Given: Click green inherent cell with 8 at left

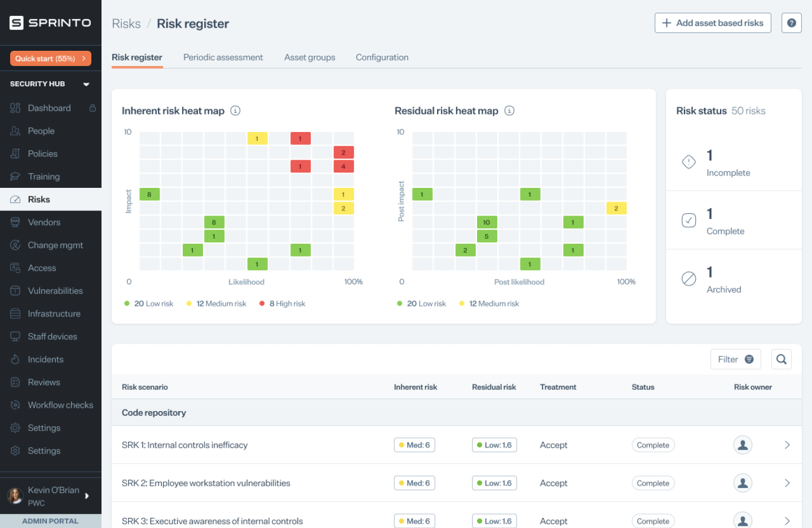Looking at the screenshot, I should tap(149, 194).
